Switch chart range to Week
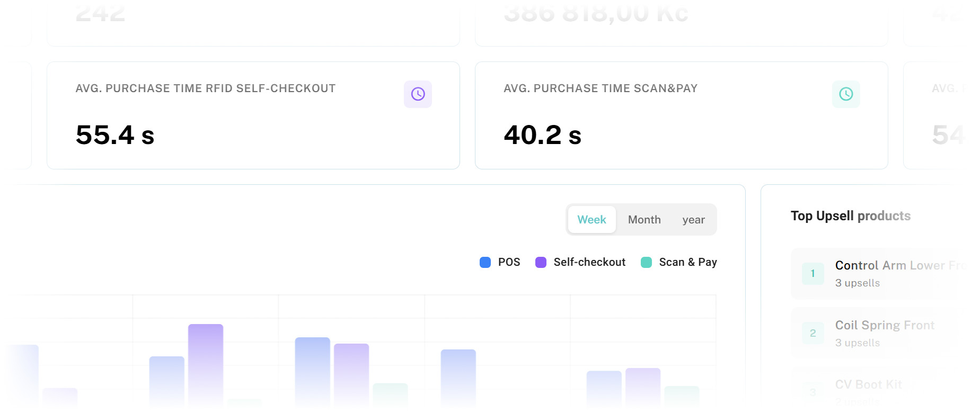This screenshot has width=980, height=413. 591,220
